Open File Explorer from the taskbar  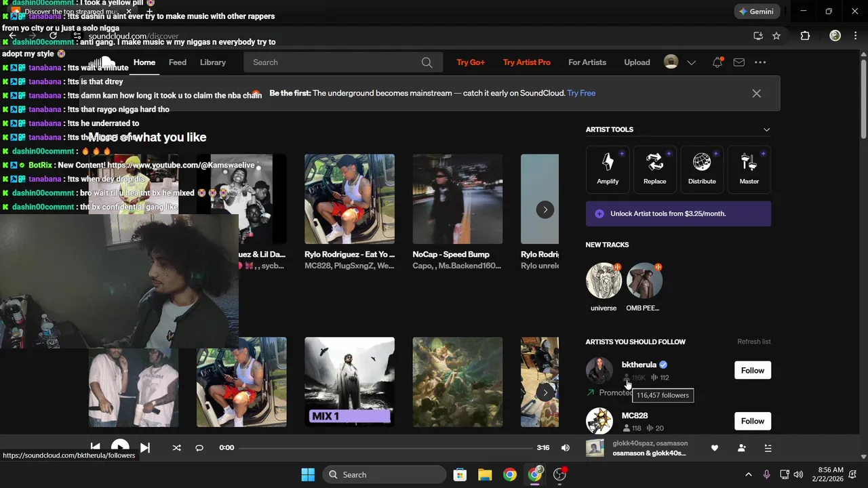(485, 474)
